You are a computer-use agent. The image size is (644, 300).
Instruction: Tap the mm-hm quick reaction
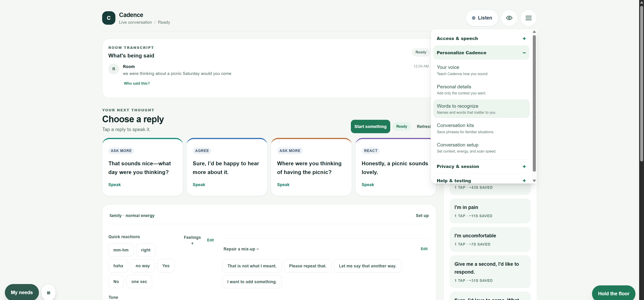click(121, 250)
